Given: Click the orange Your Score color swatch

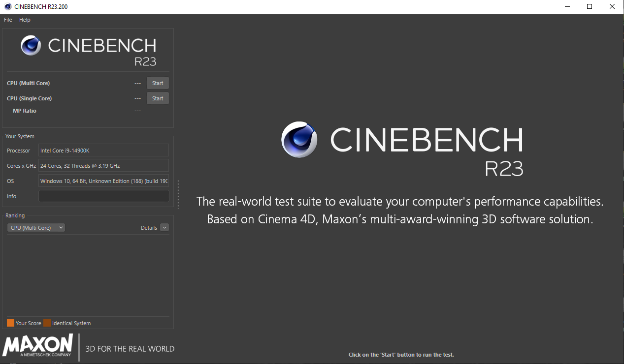Looking at the screenshot, I should click(x=10, y=323).
